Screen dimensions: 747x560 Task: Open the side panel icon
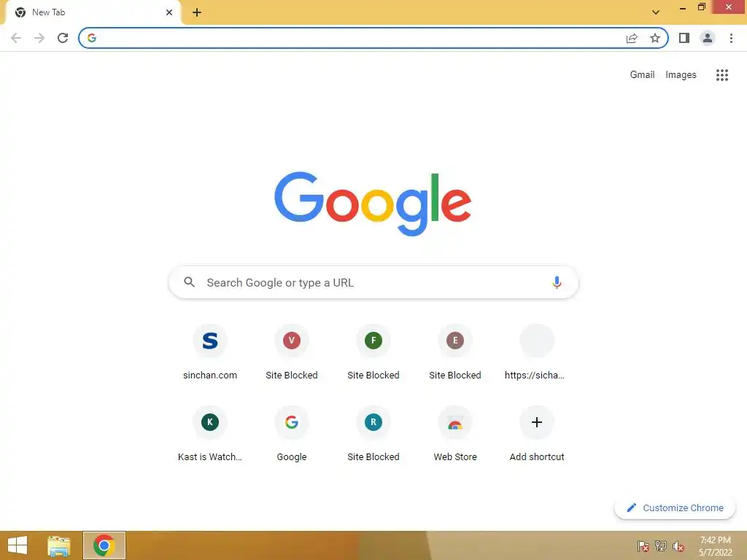tap(684, 38)
